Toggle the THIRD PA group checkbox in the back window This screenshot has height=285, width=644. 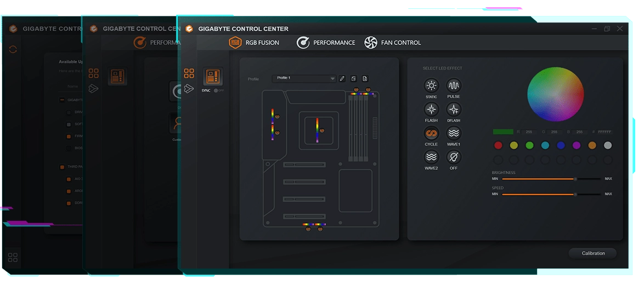pyautogui.click(x=62, y=167)
